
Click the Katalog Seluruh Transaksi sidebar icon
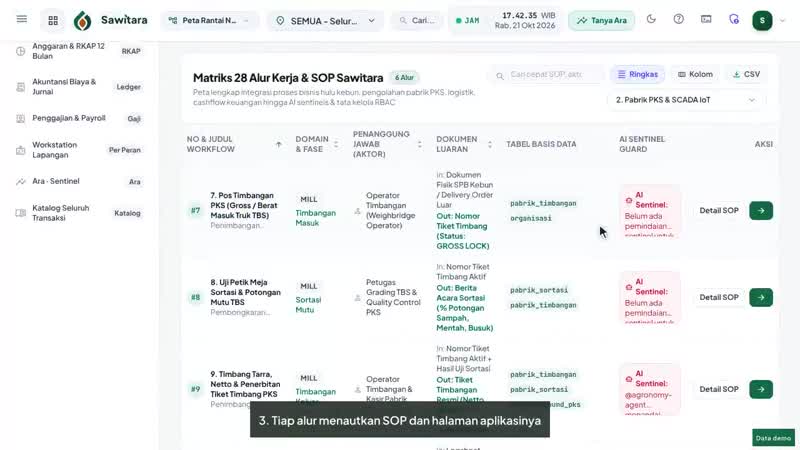(x=20, y=213)
